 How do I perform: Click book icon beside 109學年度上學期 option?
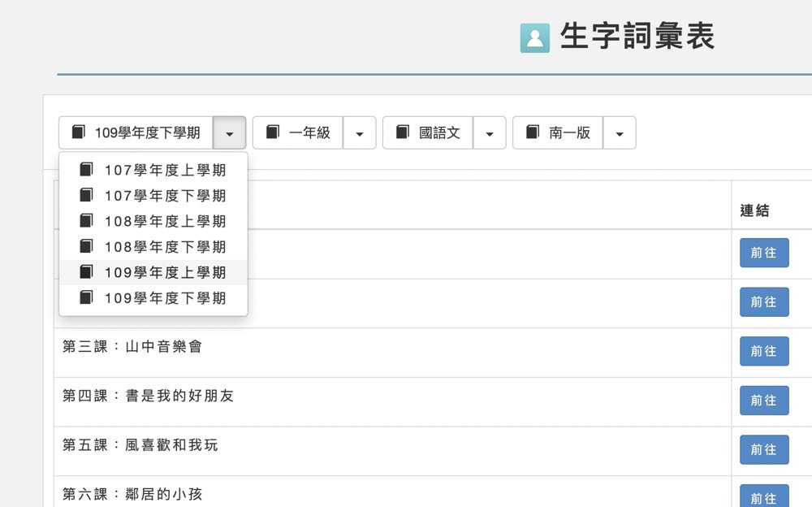86,272
